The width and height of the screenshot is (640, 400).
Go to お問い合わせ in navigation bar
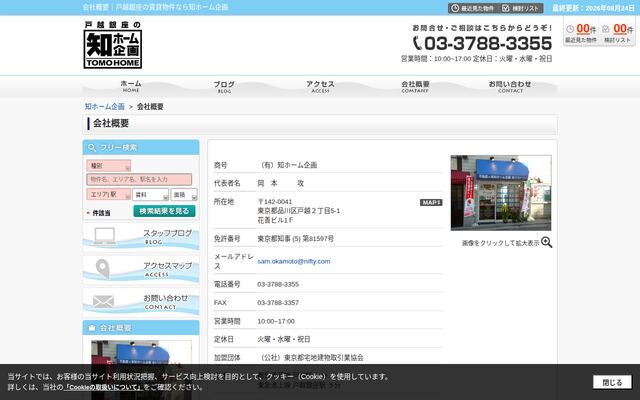[510, 86]
